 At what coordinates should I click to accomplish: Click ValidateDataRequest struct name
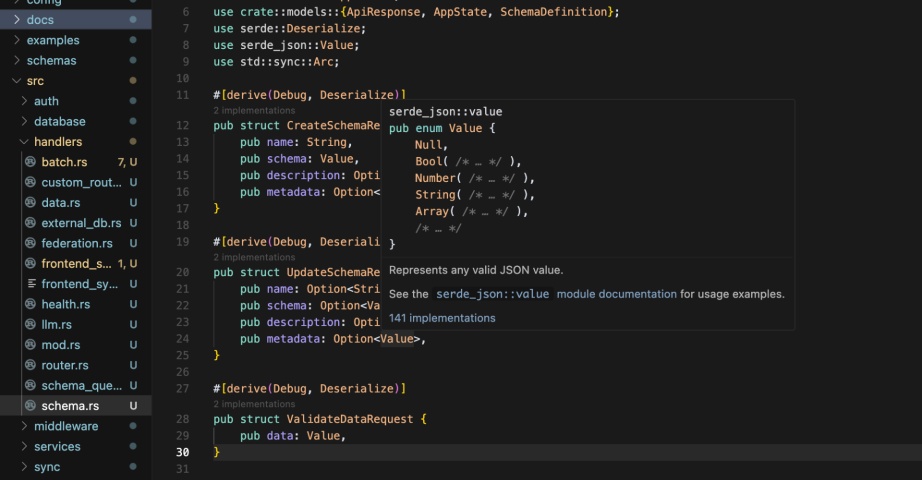coord(350,419)
